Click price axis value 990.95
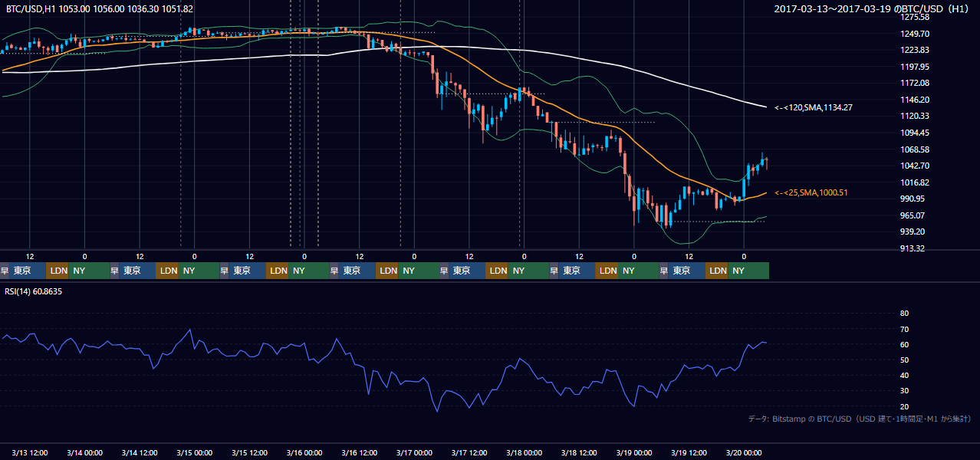The height and width of the screenshot is (460, 980). (x=912, y=199)
